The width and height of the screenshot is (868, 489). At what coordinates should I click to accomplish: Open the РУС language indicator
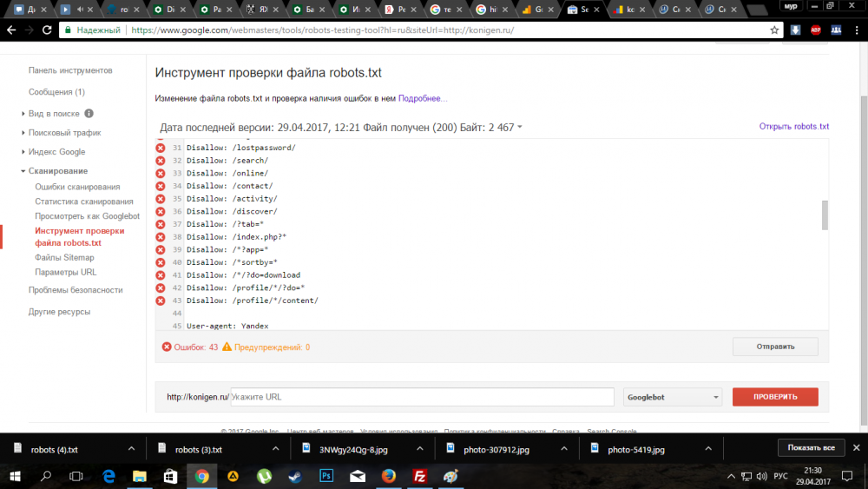coord(780,476)
